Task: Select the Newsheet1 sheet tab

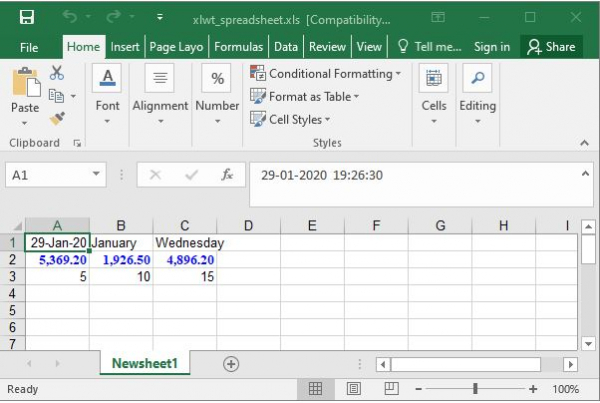Action: 145,364
